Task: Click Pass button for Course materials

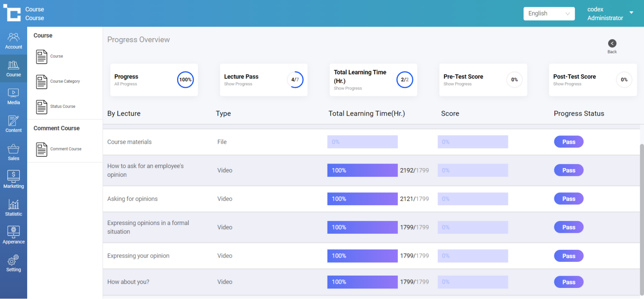Action: click(x=569, y=142)
